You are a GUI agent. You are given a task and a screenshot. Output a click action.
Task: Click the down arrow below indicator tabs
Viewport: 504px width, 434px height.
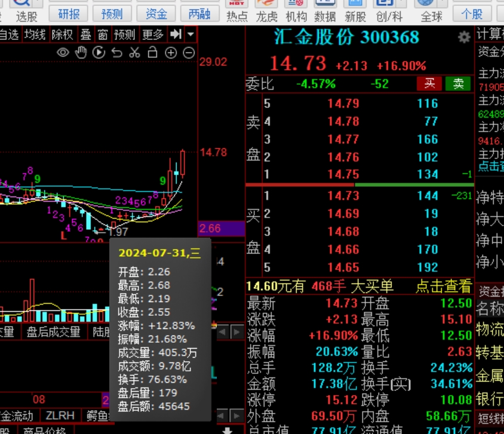(x=228, y=430)
